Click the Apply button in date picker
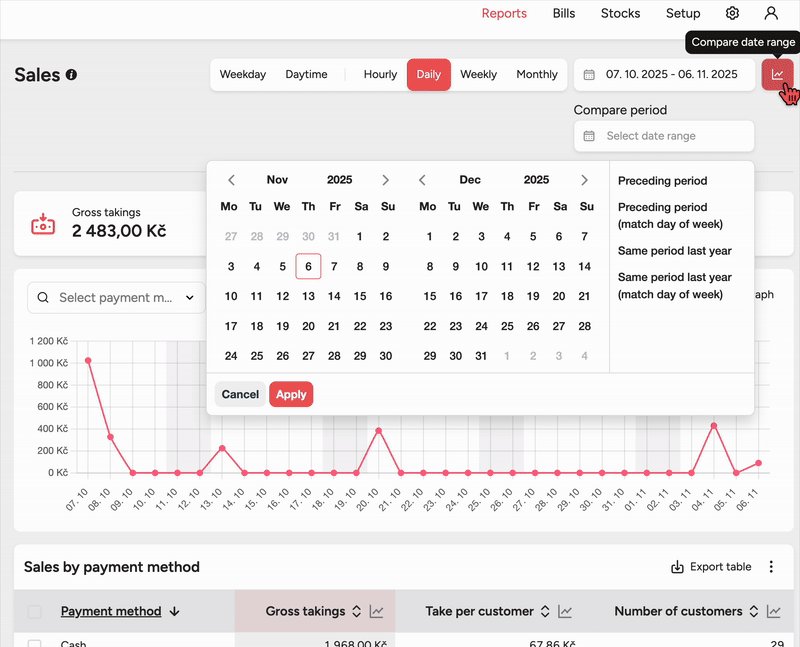 tap(291, 394)
